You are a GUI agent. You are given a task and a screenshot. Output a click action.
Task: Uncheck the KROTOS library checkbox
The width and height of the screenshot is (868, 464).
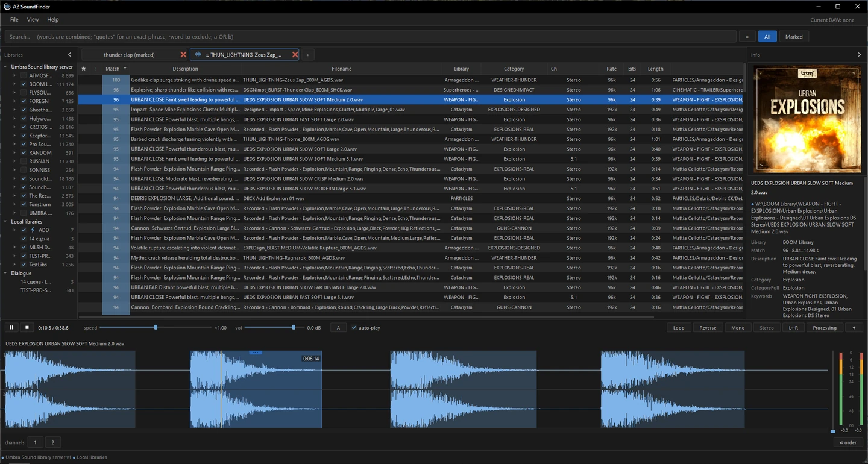tap(24, 127)
